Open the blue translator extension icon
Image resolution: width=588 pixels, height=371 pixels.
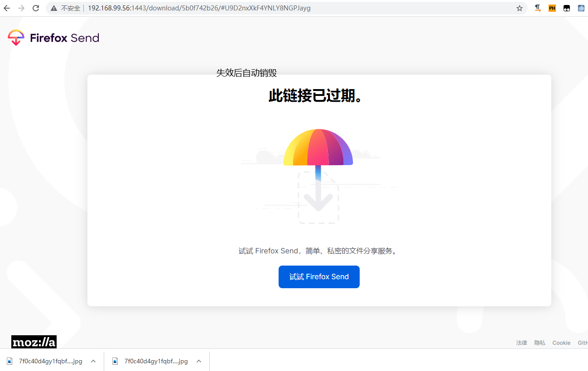(x=581, y=8)
